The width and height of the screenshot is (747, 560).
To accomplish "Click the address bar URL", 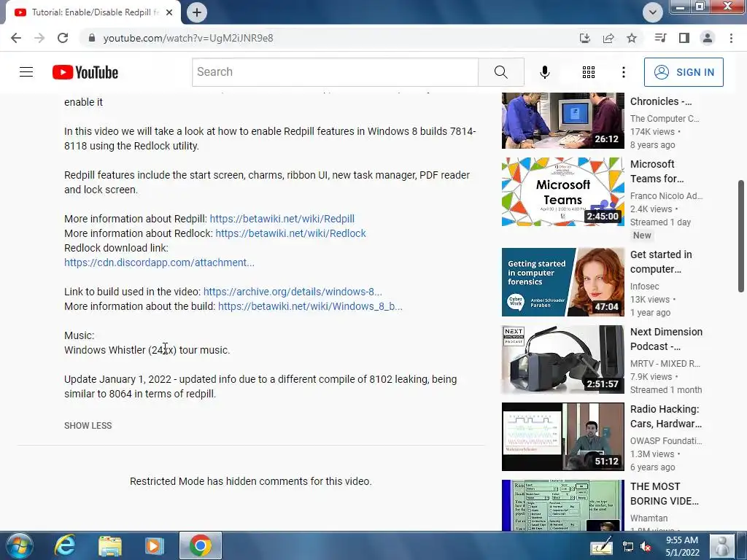I will 188,38.
